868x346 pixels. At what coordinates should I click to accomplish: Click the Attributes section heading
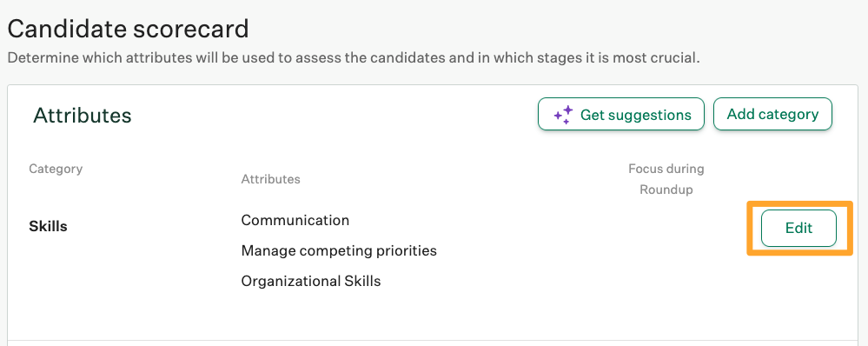click(x=83, y=115)
